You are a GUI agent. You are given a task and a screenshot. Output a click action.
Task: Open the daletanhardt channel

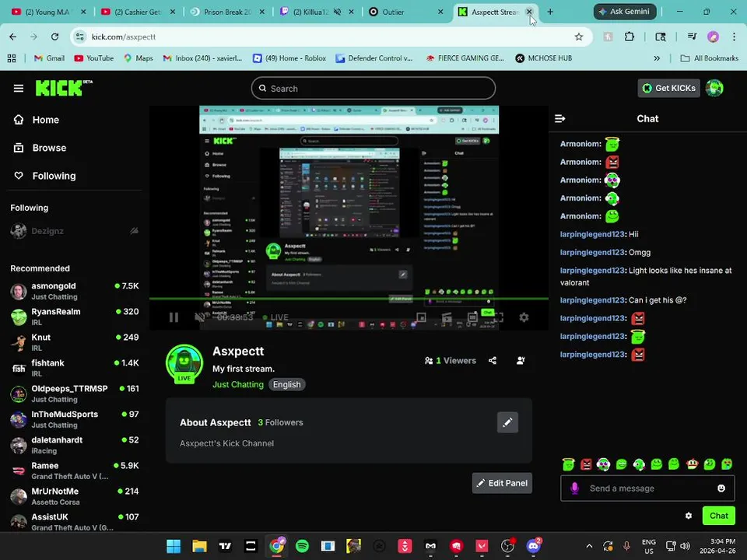tap(75, 445)
